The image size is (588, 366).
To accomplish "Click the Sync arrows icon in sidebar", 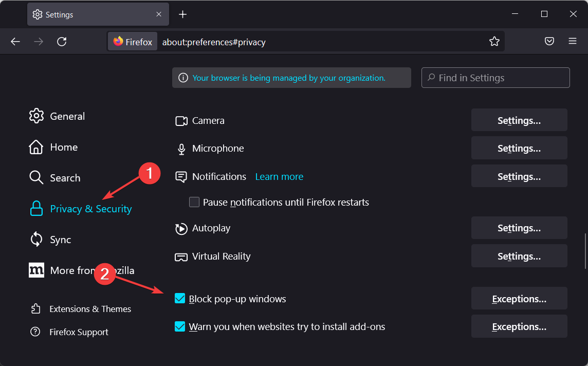I will click(36, 239).
